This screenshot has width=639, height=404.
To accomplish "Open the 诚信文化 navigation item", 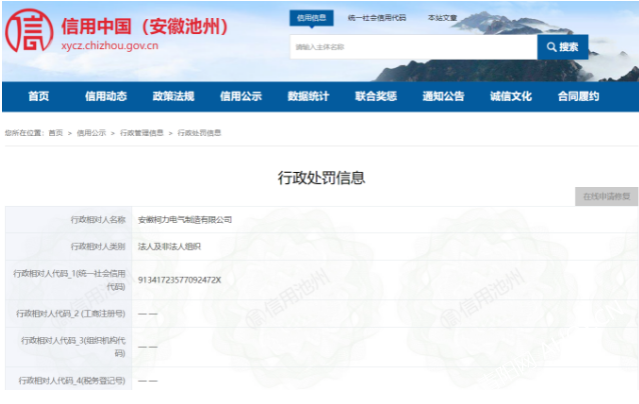I will [511, 96].
